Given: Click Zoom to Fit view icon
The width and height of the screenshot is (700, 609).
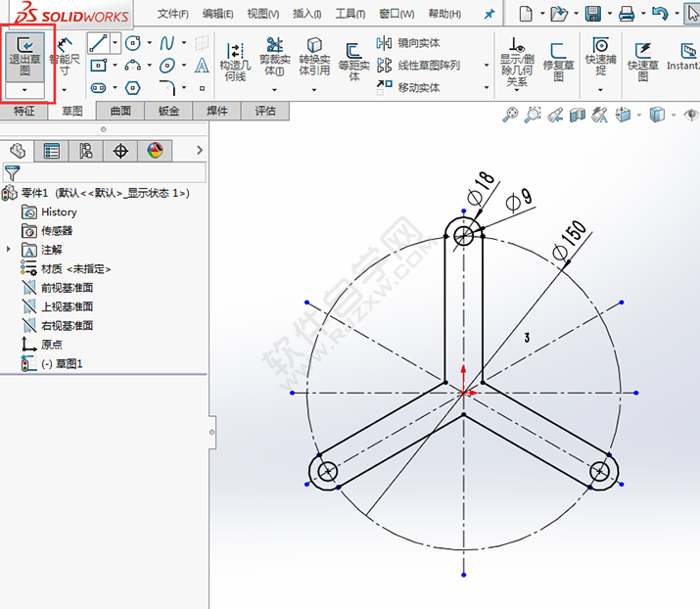Looking at the screenshot, I should (510, 115).
